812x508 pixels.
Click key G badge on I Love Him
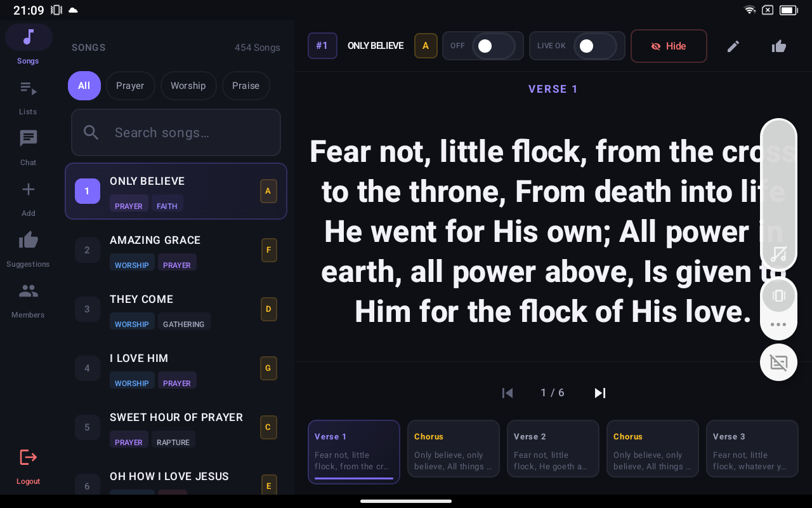268,368
